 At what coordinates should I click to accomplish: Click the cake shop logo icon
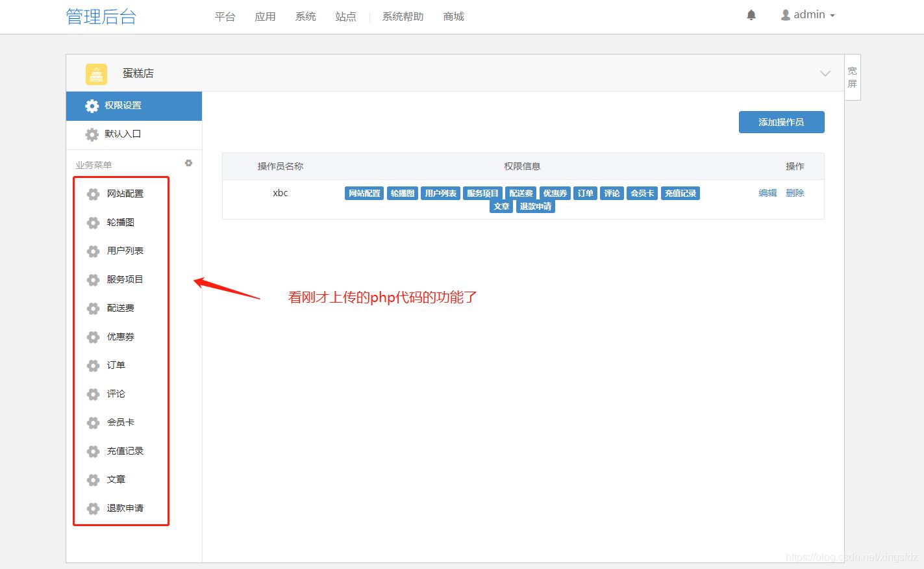click(96, 74)
